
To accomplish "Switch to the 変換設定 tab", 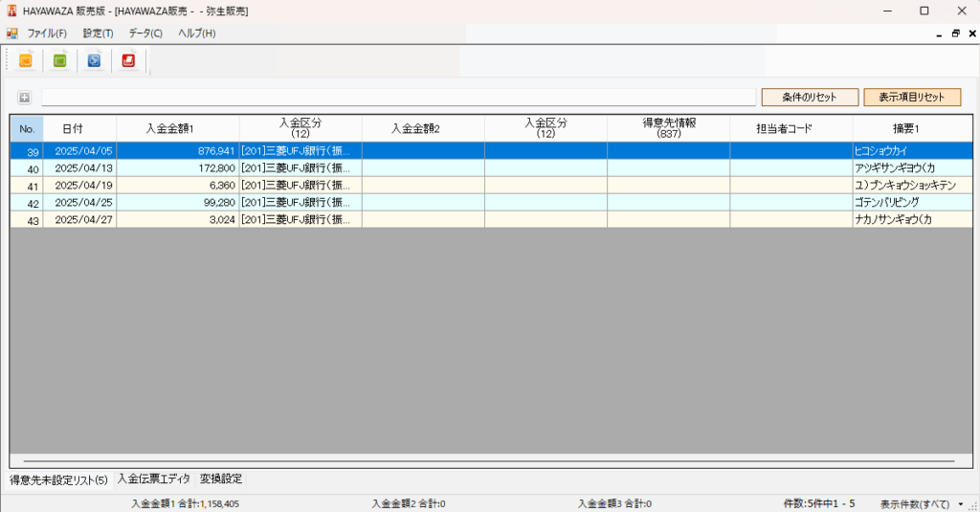I will [221, 479].
